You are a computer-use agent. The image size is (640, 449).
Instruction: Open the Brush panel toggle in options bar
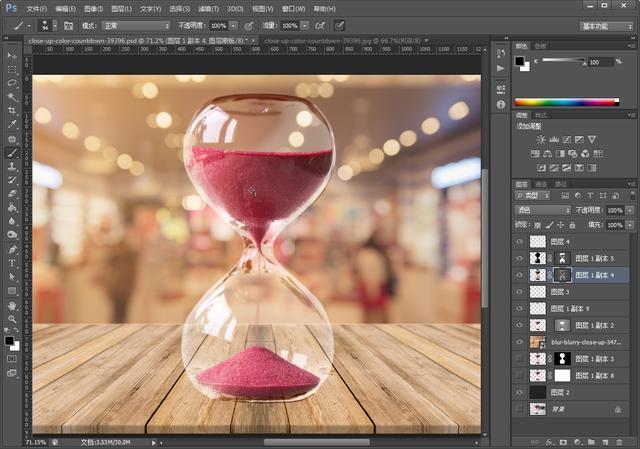(x=68, y=26)
